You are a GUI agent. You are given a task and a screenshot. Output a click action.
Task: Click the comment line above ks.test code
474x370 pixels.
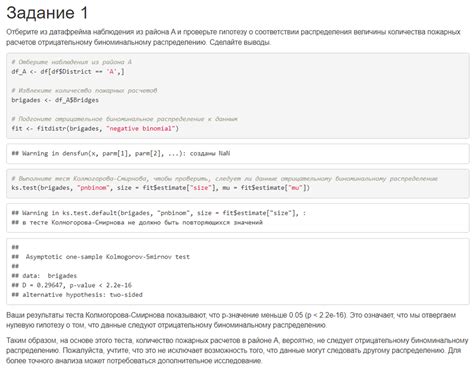(x=224, y=179)
